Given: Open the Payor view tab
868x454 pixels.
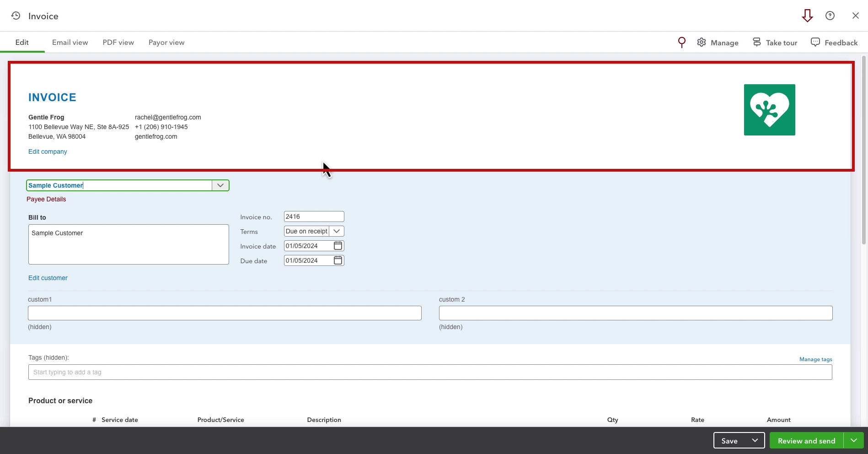Looking at the screenshot, I should (x=166, y=43).
